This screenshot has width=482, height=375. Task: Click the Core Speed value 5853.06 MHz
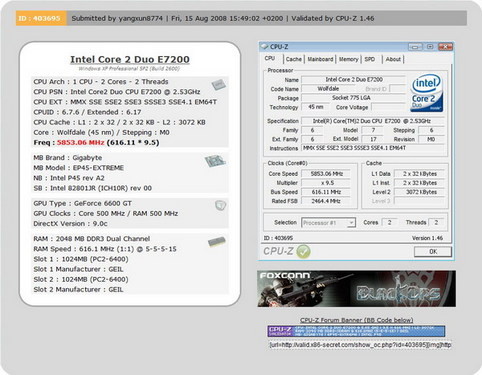click(x=326, y=174)
